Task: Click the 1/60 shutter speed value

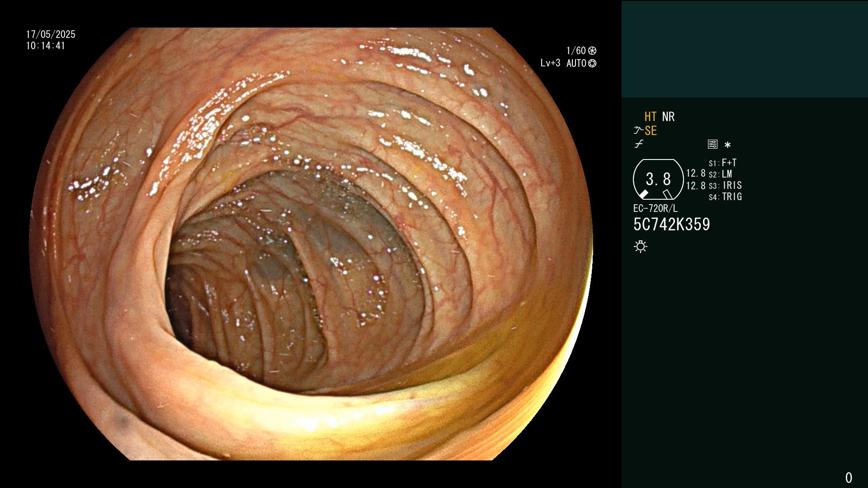Action: pyautogui.click(x=576, y=51)
